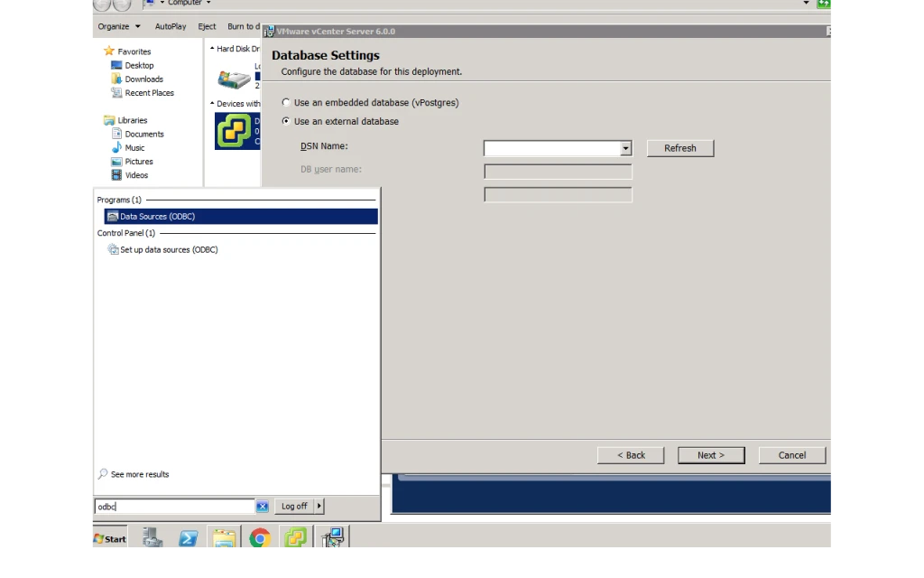Click the Explorer forward arrow button
924x578 pixels.
[122, 5]
